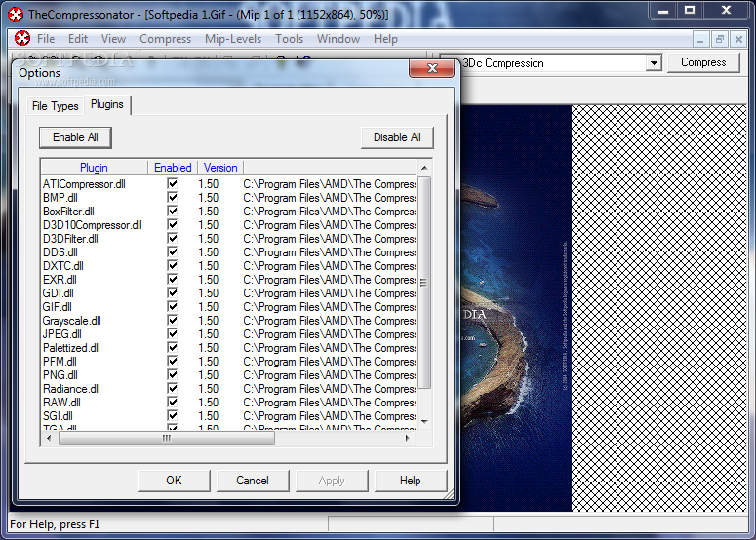Click the Help button in Options dialog
The image size is (756, 540).
[x=411, y=481]
